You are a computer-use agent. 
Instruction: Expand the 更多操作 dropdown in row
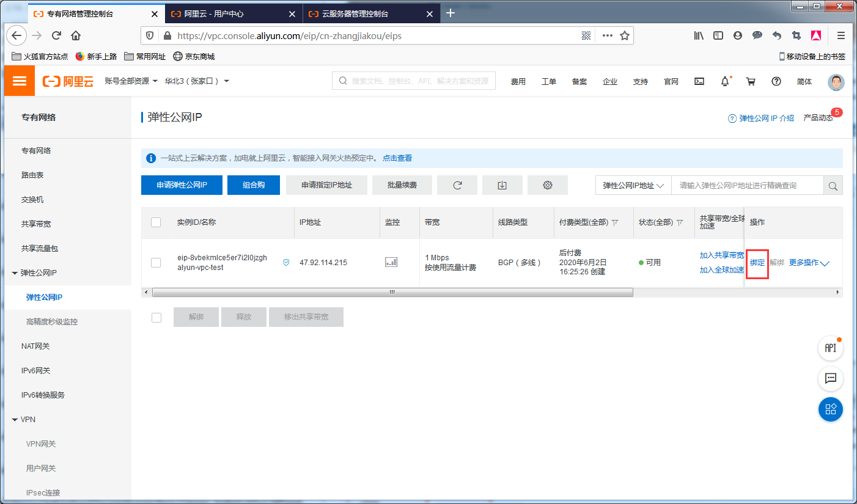tap(809, 263)
